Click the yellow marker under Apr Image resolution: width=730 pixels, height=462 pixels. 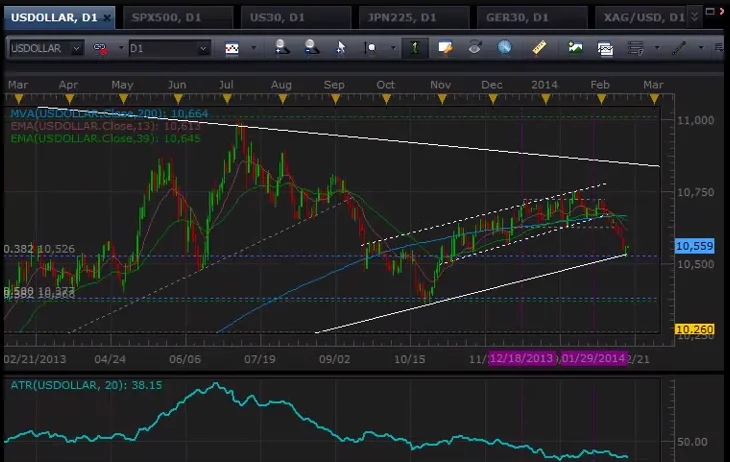tap(70, 99)
